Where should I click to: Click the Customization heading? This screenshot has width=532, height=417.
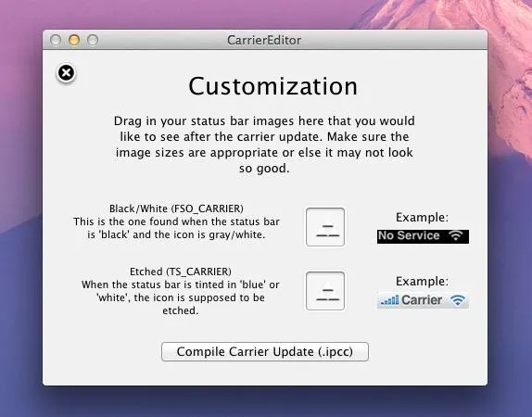tap(272, 86)
